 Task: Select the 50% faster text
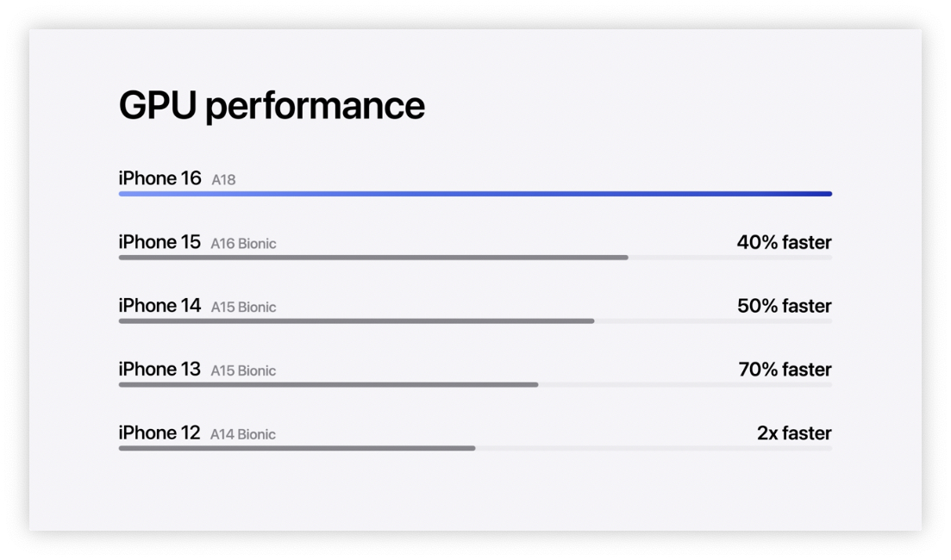784,306
